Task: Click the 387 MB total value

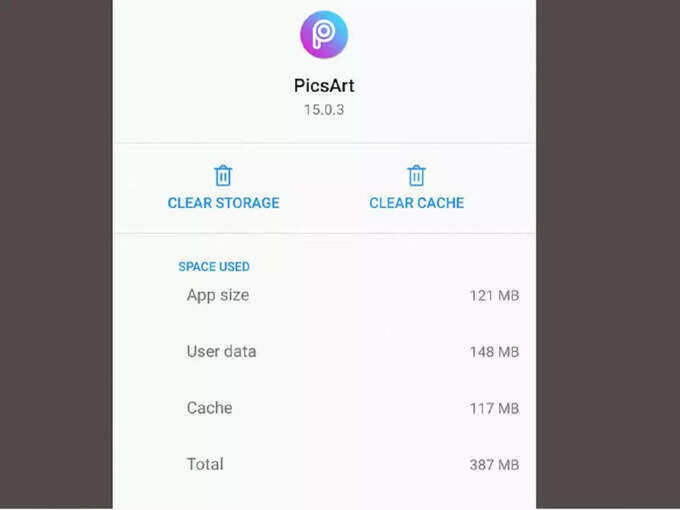Action: 494,464
